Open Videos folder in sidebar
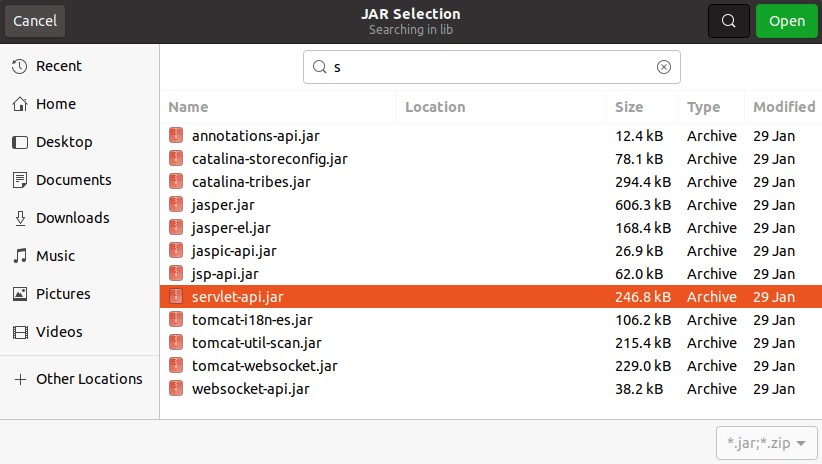This screenshot has height=464, width=822. coord(59,332)
